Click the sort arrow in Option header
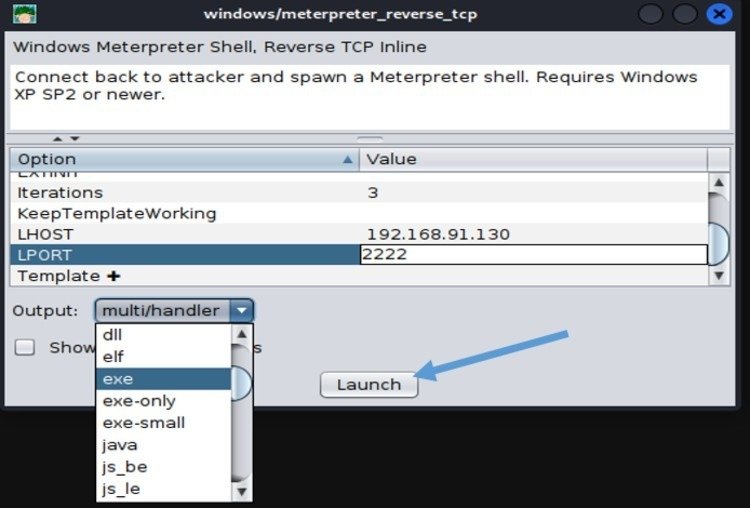The height and width of the screenshot is (508, 750). click(x=348, y=159)
